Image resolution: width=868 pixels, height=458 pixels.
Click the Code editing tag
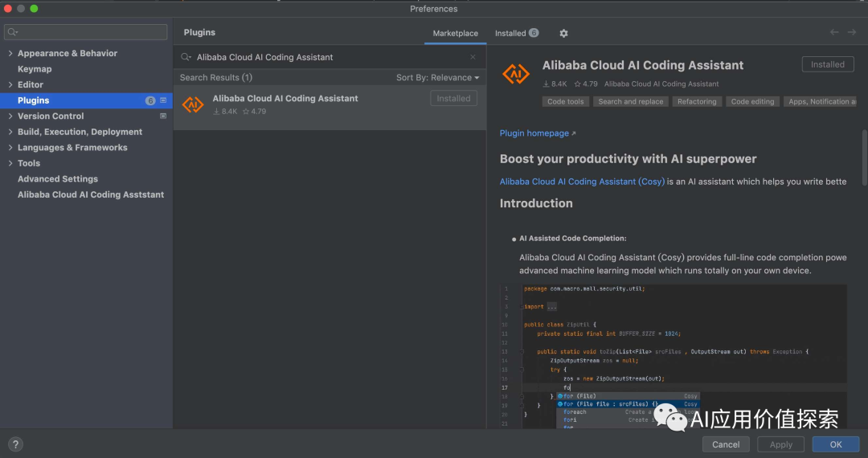(752, 102)
